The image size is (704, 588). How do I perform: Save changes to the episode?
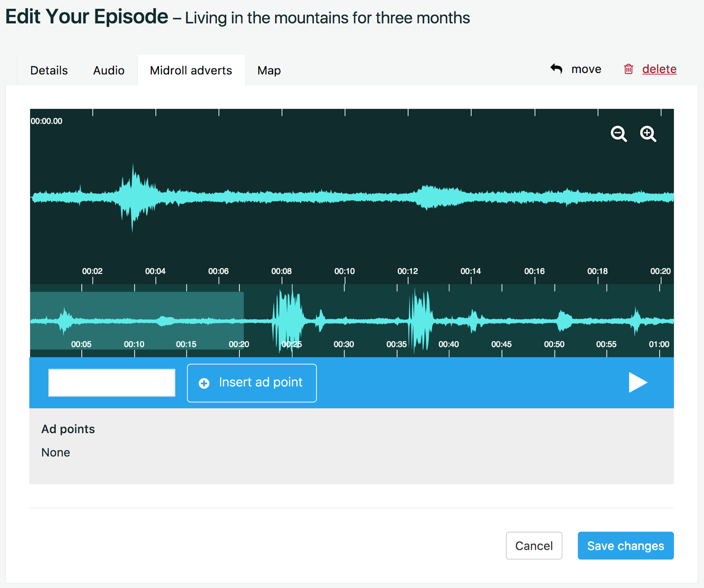(x=626, y=546)
